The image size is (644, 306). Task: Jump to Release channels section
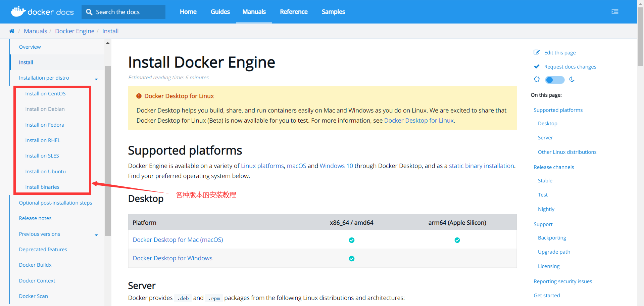554,167
